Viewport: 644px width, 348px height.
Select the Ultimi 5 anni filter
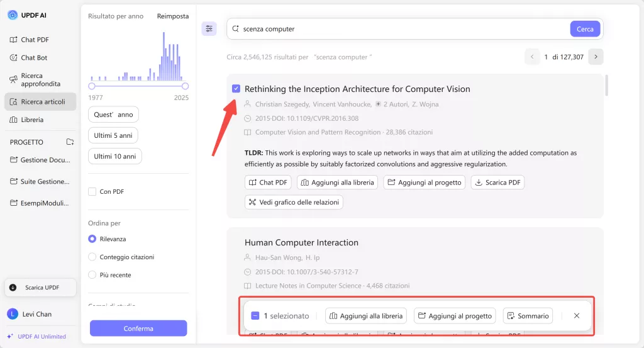(113, 135)
